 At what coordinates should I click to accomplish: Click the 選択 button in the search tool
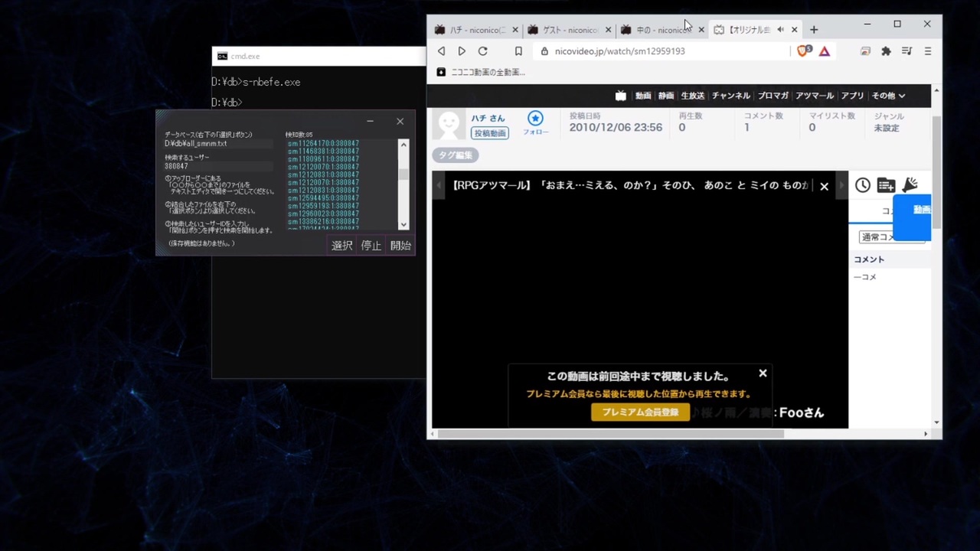click(341, 245)
